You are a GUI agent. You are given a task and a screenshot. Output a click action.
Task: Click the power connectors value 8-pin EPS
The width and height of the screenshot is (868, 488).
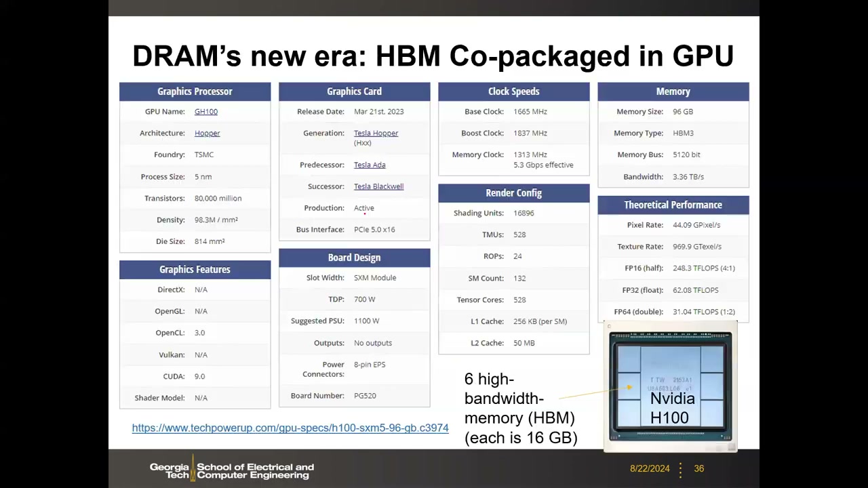click(370, 365)
